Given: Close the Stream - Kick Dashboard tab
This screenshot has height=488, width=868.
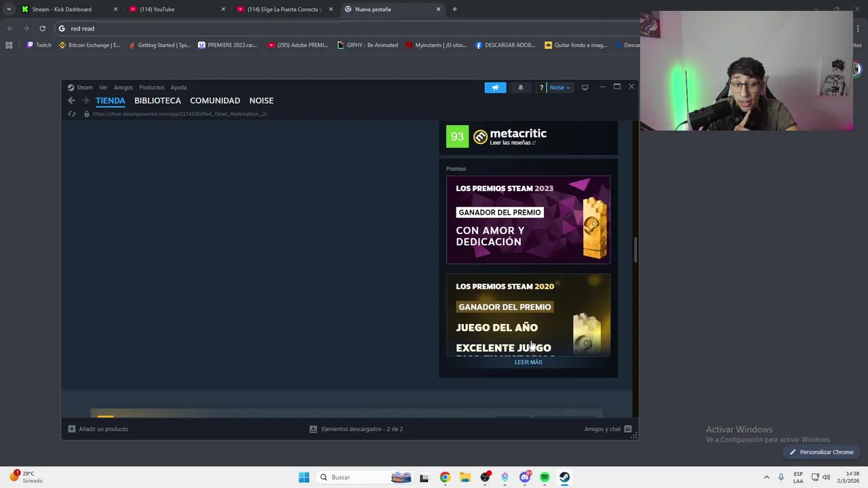Looking at the screenshot, I should click(x=115, y=9).
